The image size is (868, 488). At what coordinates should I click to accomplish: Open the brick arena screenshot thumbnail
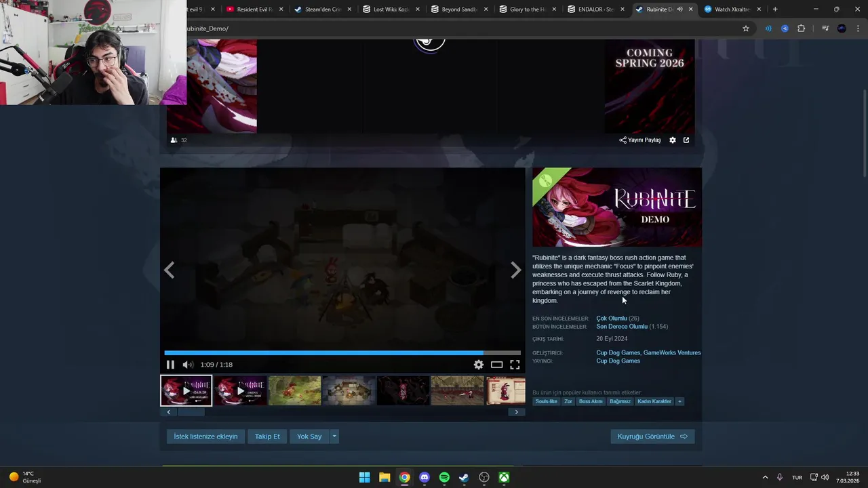pos(457,391)
